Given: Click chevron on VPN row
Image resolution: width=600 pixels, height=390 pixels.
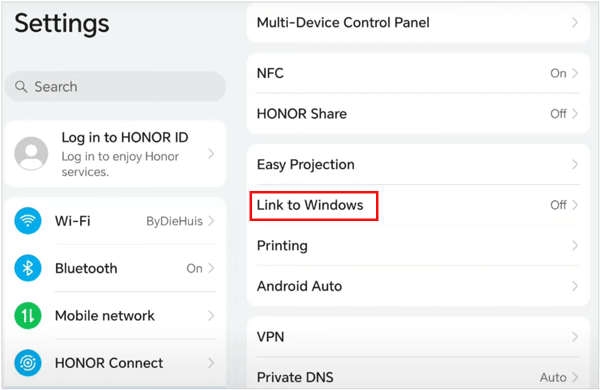Looking at the screenshot, I should click(x=575, y=337).
